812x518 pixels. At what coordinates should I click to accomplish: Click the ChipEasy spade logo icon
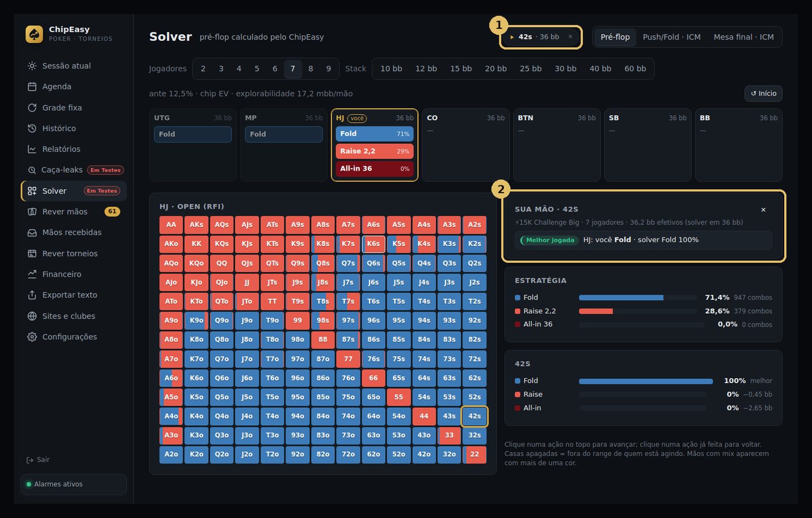pyautogui.click(x=34, y=34)
